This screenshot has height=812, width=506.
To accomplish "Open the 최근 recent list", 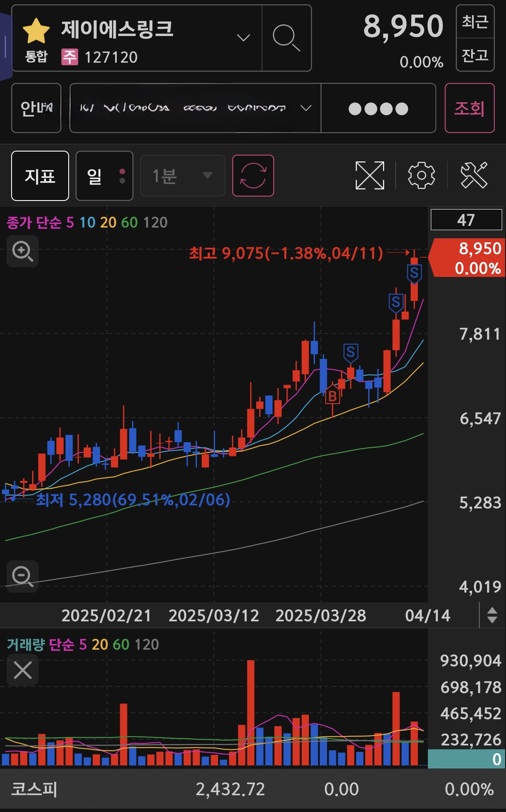I will (x=475, y=21).
